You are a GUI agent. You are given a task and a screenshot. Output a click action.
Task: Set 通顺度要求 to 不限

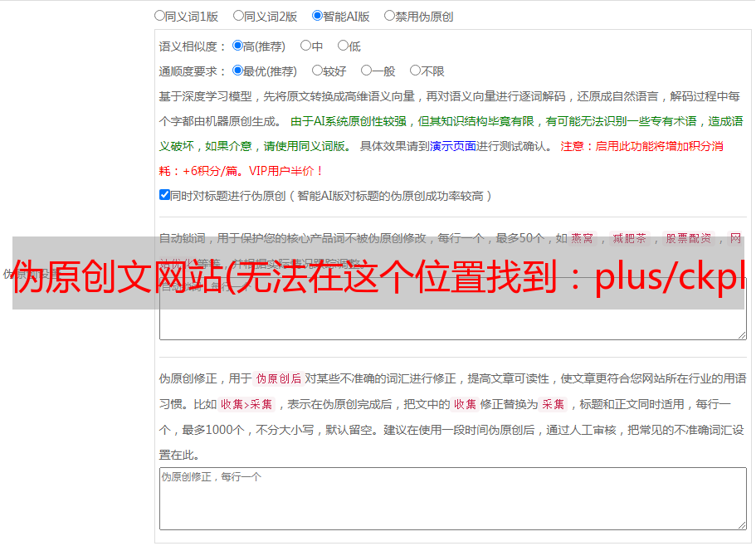click(415, 71)
